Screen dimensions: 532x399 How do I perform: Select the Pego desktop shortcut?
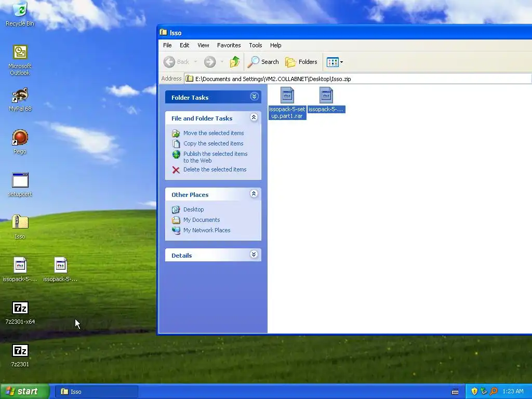(20, 142)
